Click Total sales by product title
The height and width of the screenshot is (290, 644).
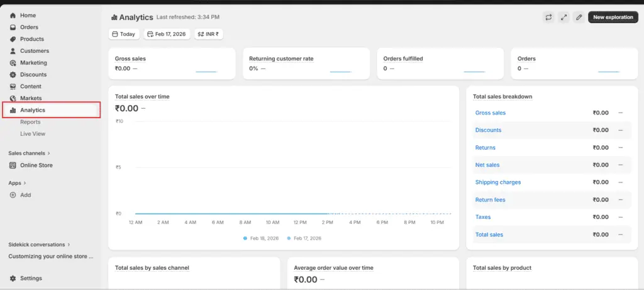[x=502, y=268]
